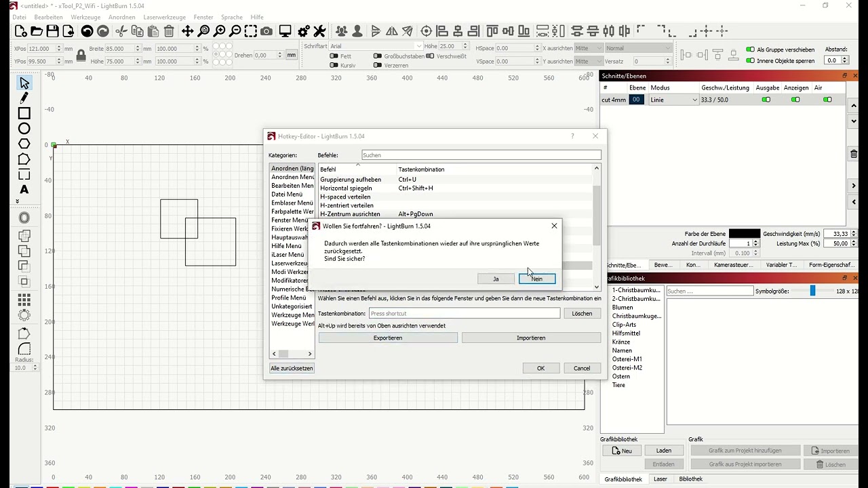The image size is (868, 488).
Task: Switch to the Laser tab
Action: (x=660, y=479)
